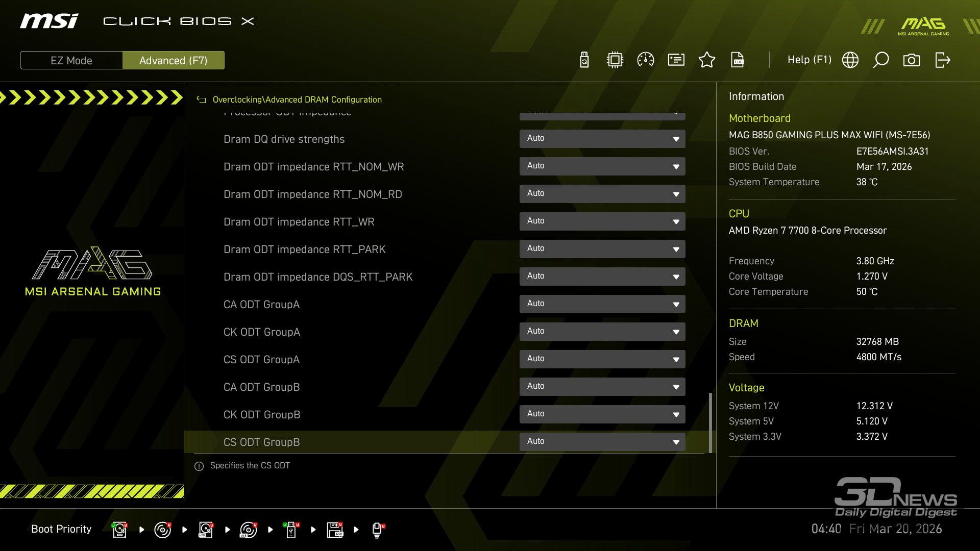Screen dimensions: 980x551
Task: Go back via breadcrumb arrow icon
Action: [201, 100]
